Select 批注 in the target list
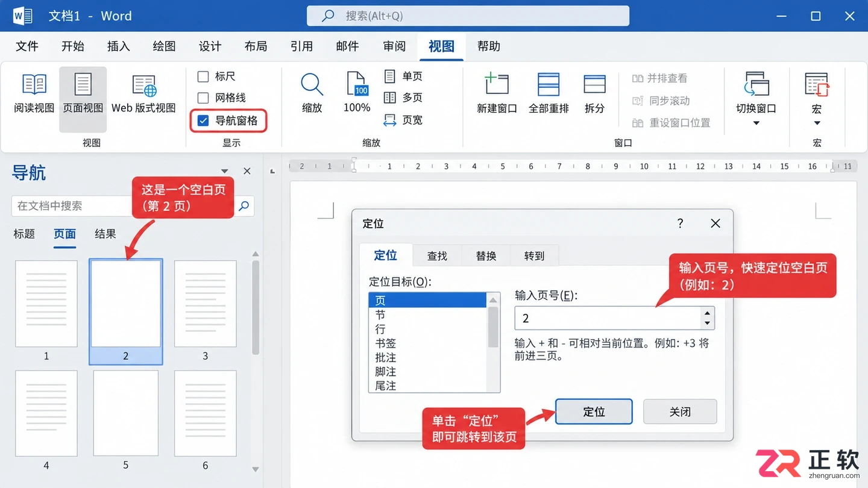This screenshot has width=868, height=488. pyautogui.click(x=427, y=357)
